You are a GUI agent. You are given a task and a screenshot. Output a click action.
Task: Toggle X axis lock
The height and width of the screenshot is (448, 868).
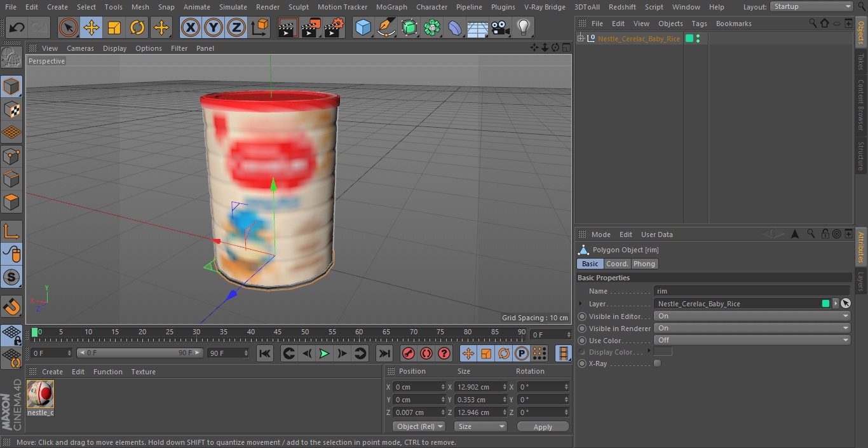(190, 27)
